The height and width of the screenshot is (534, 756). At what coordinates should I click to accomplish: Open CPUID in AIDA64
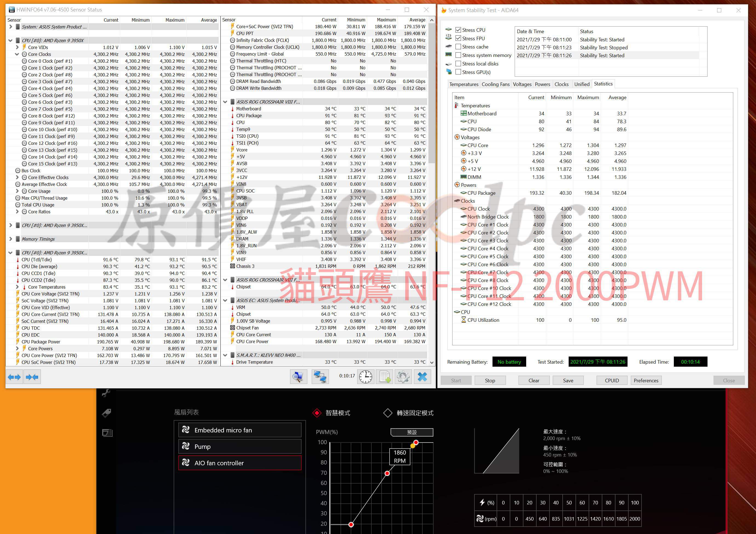click(612, 381)
